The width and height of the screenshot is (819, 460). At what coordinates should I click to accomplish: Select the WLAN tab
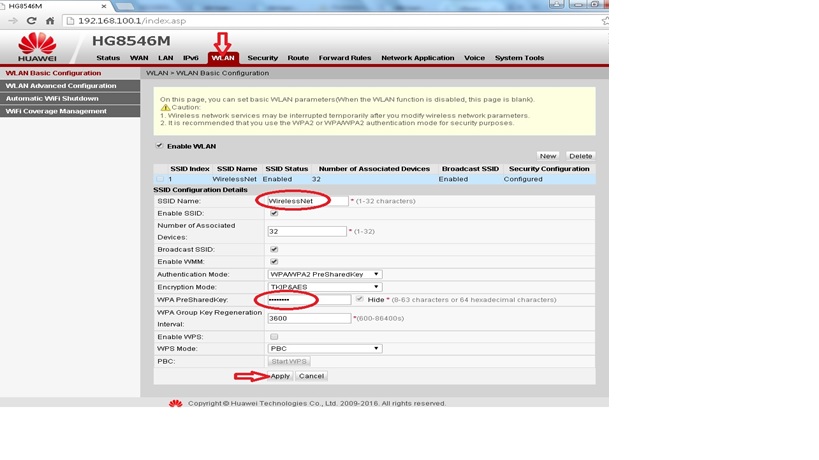(x=223, y=58)
